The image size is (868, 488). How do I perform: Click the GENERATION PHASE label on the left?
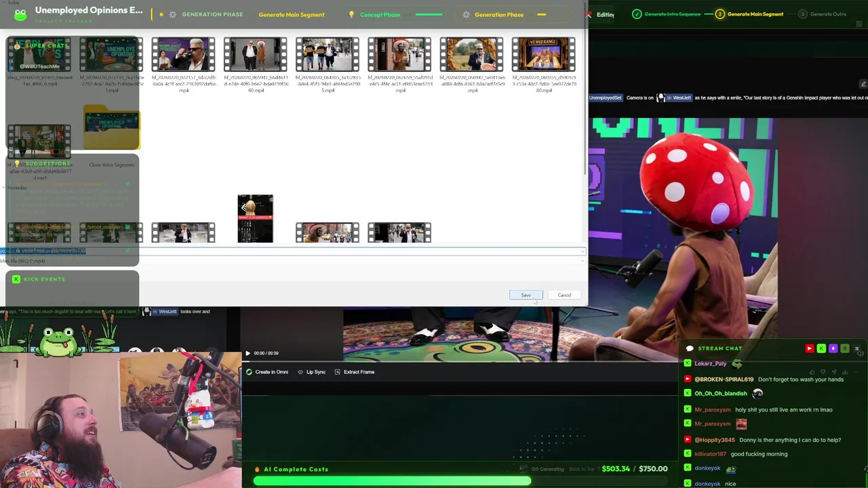(212, 14)
